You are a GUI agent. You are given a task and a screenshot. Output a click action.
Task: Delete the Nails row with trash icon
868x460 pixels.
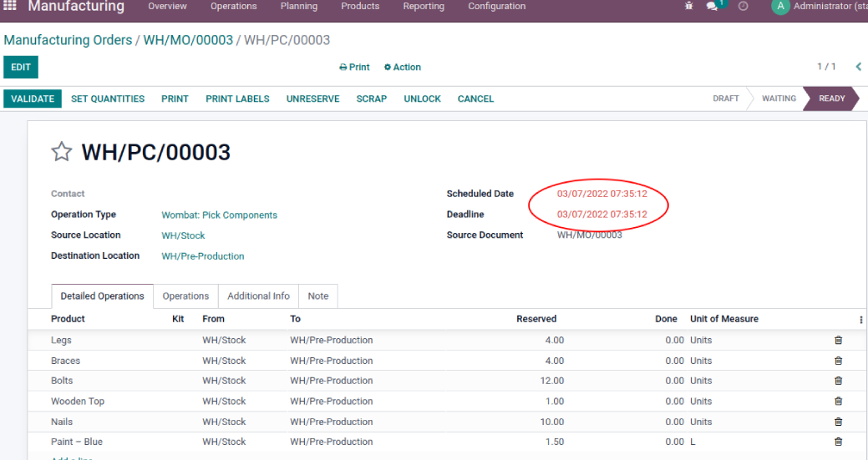click(838, 422)
